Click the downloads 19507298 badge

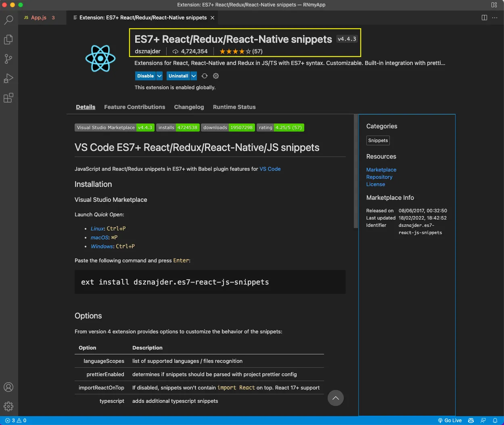click(228, 128)
